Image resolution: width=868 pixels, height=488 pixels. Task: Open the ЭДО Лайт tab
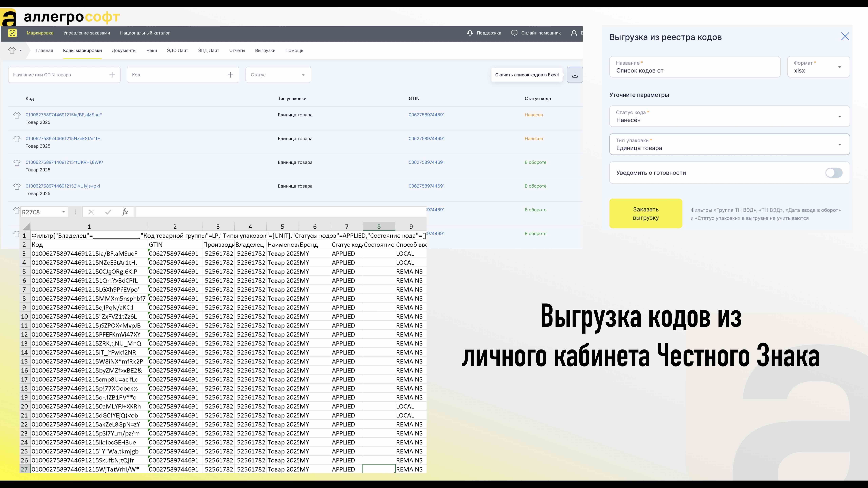tap(177, 50)
